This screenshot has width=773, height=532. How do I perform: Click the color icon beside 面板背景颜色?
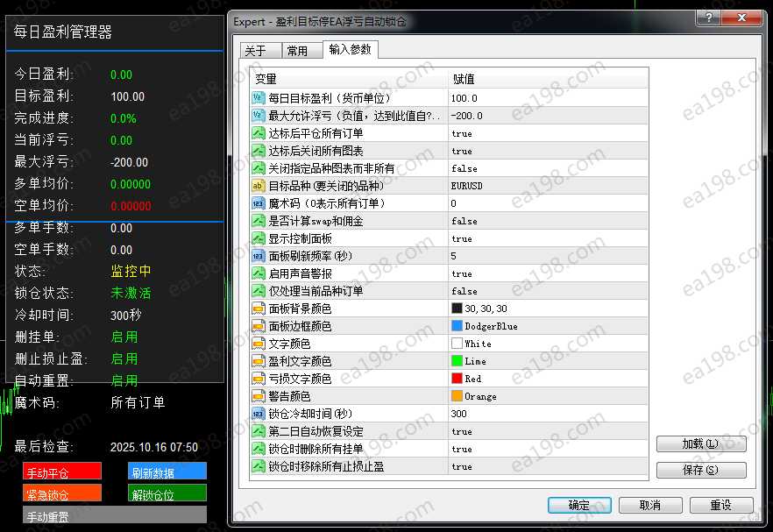click(259, 309)
